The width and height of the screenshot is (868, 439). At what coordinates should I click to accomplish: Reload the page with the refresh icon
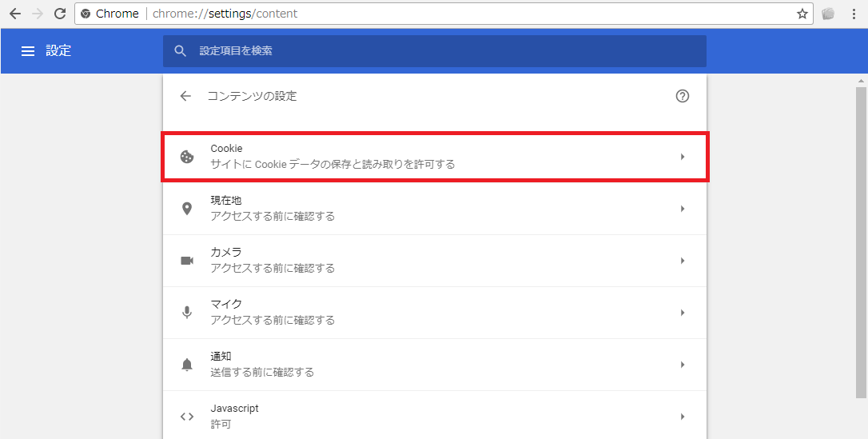click(60, 14)
